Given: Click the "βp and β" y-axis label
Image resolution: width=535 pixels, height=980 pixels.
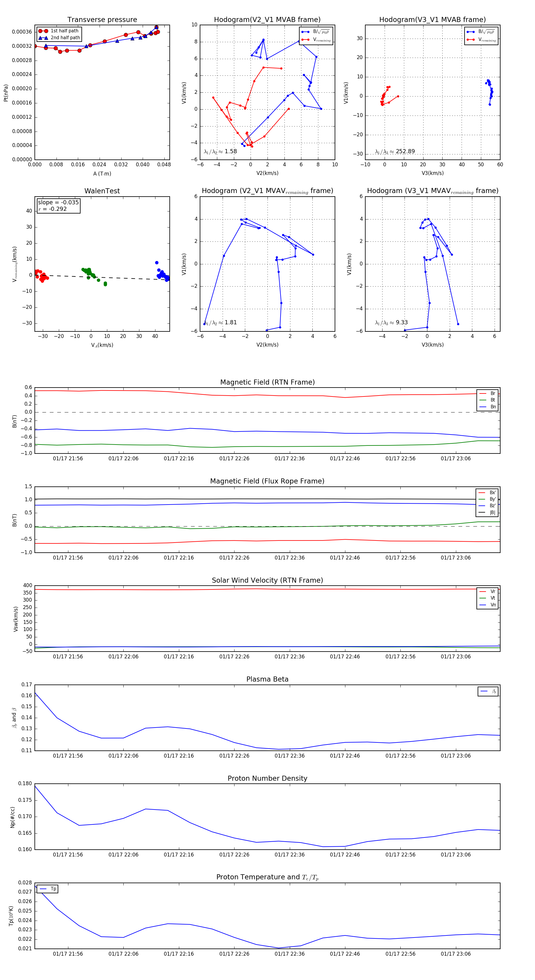Looking at the screenshot, I should (x=15, y=718).
